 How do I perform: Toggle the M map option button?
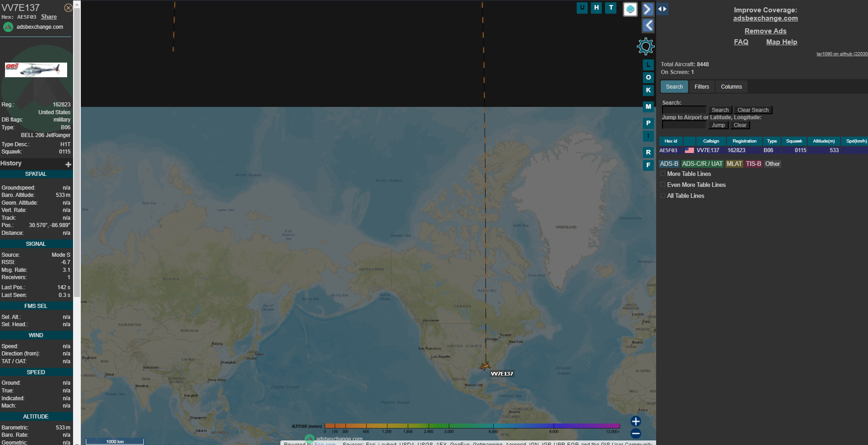(x=648, y=107)
